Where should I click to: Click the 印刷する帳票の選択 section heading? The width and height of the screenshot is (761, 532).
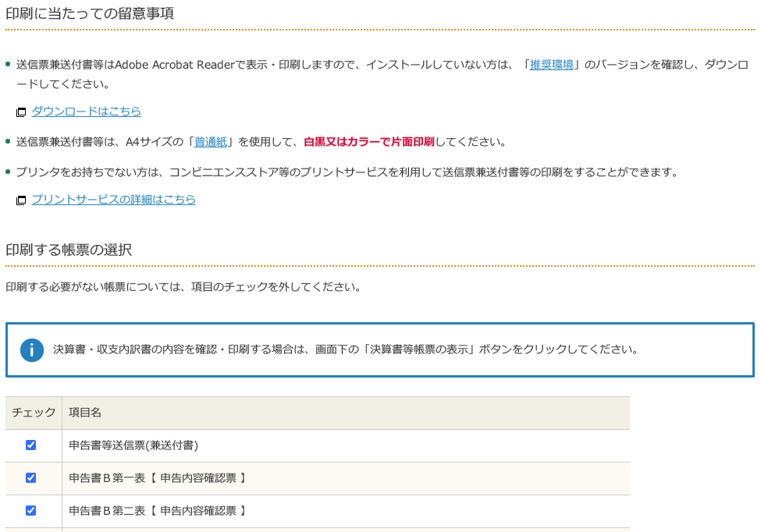pos(67,250)
